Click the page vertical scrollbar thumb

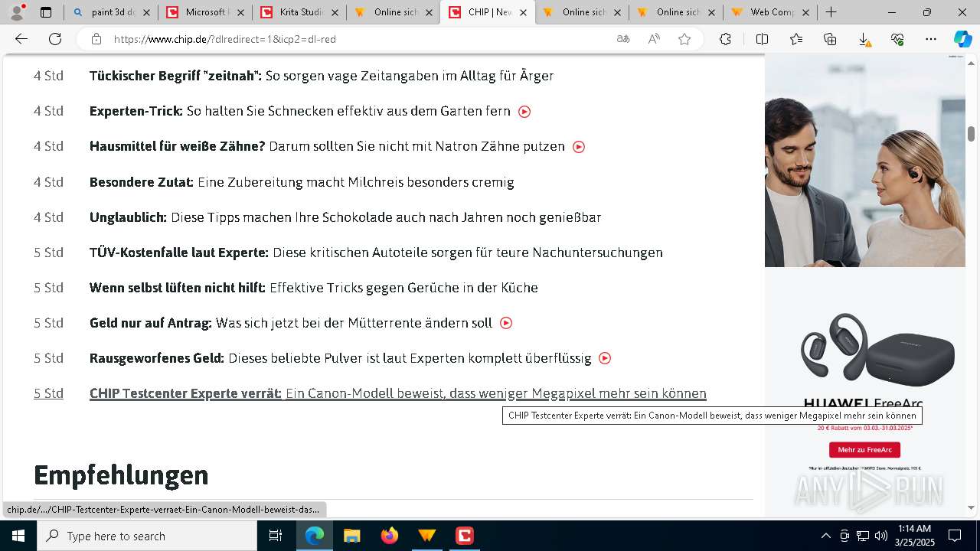[x=972, y=134]
